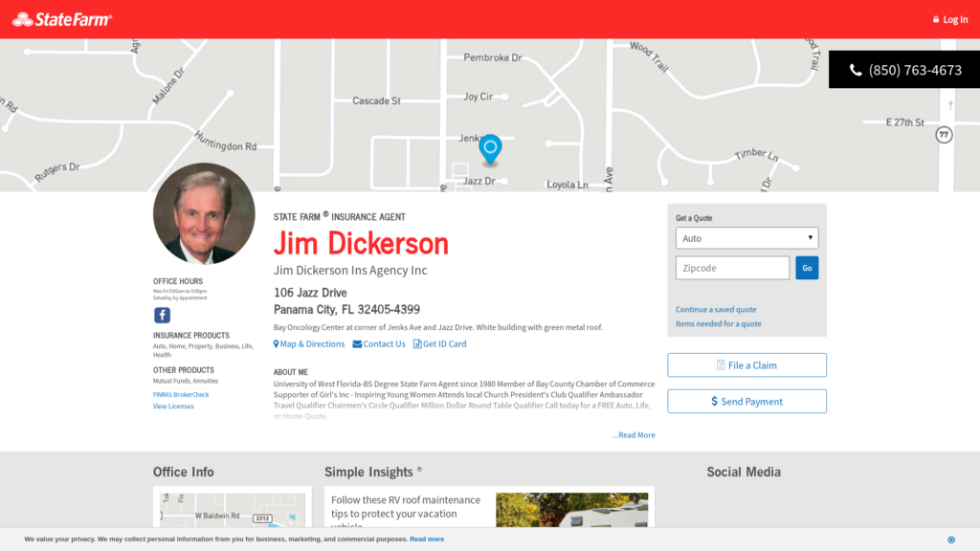Screen dimensions: 980x551
Task: Click the File a Claim button
Action: [746, 365]
